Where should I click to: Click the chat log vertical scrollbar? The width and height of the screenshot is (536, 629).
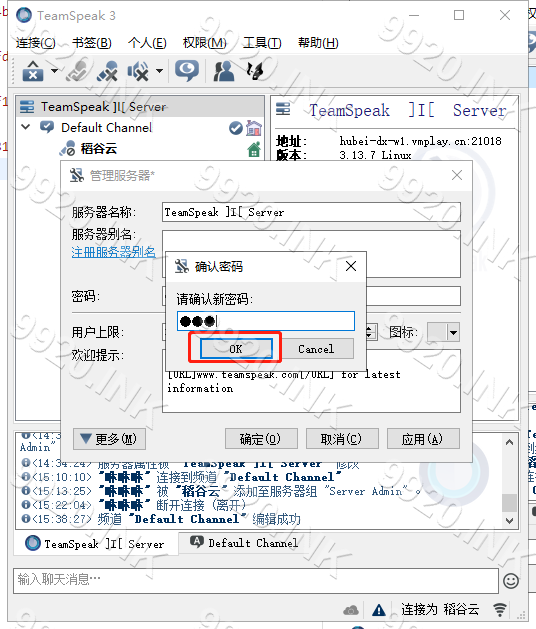(x=510, y=481)
